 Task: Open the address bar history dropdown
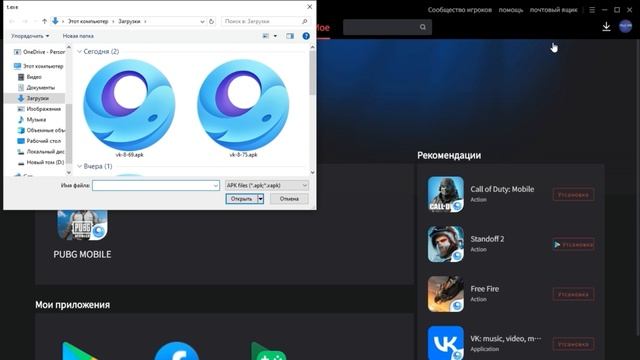(x=202, y=21)
